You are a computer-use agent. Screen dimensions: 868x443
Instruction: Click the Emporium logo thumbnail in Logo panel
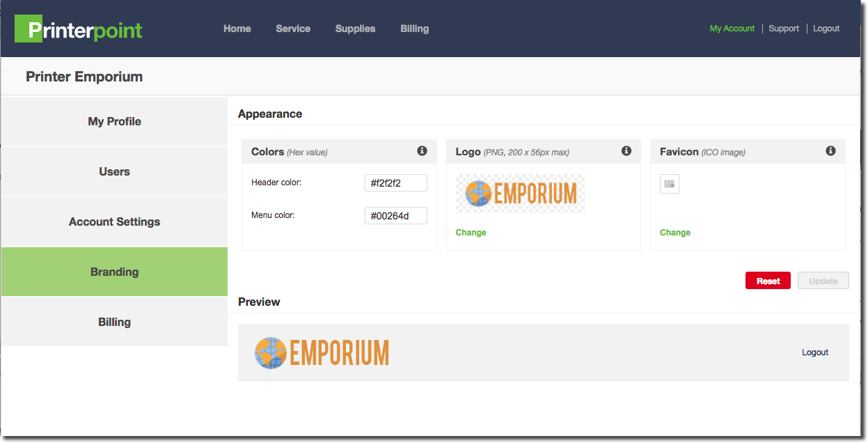pos(521,193)
